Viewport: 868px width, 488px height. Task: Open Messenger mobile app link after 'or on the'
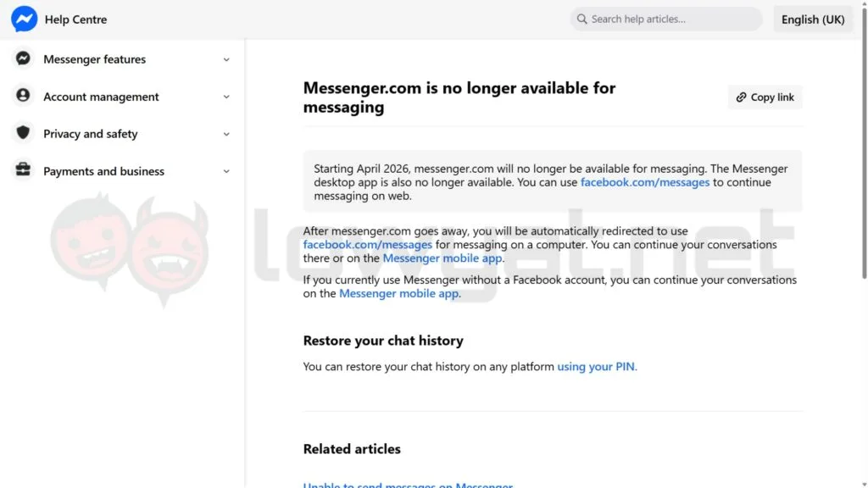click(x=442, y=258)
